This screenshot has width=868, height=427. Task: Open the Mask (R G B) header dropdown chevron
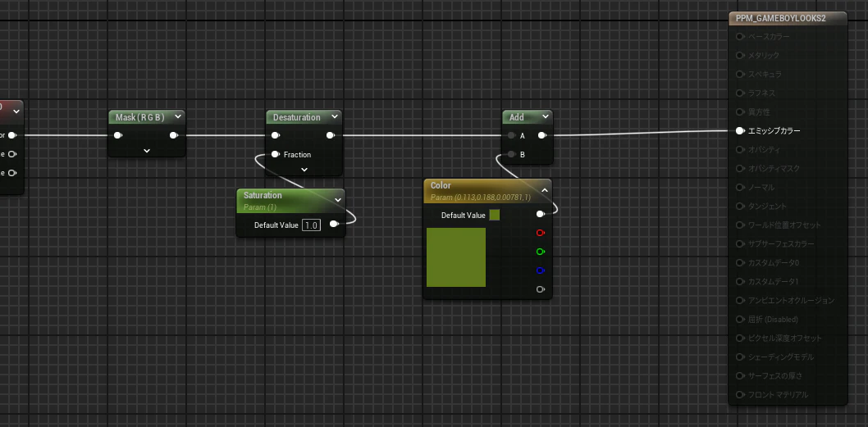coord(178,116)
